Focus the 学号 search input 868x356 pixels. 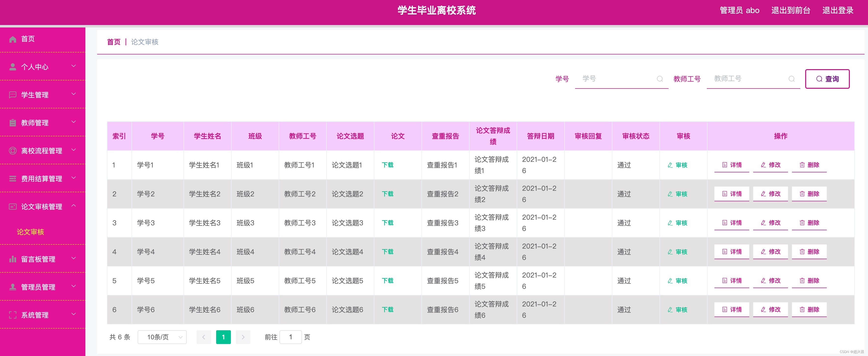point(622,79)
